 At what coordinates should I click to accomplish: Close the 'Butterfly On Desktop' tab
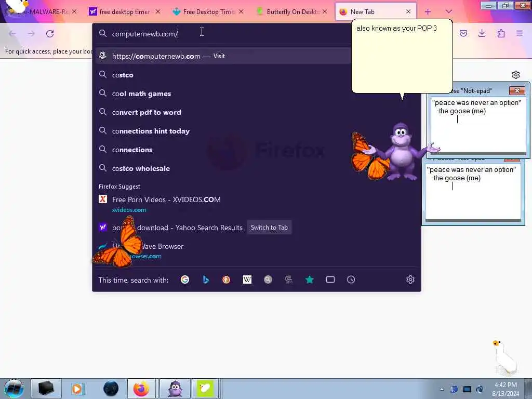(325, 12)
